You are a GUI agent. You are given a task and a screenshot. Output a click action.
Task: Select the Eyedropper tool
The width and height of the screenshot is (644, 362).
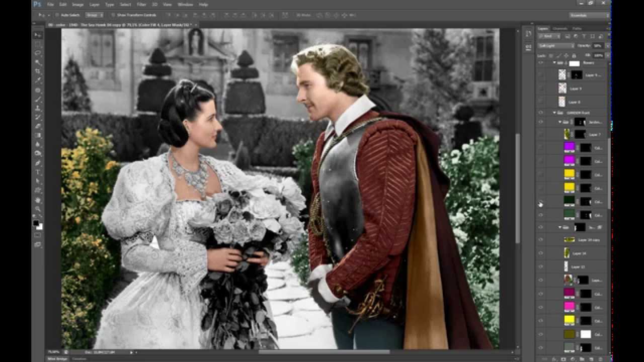point(38,80)
